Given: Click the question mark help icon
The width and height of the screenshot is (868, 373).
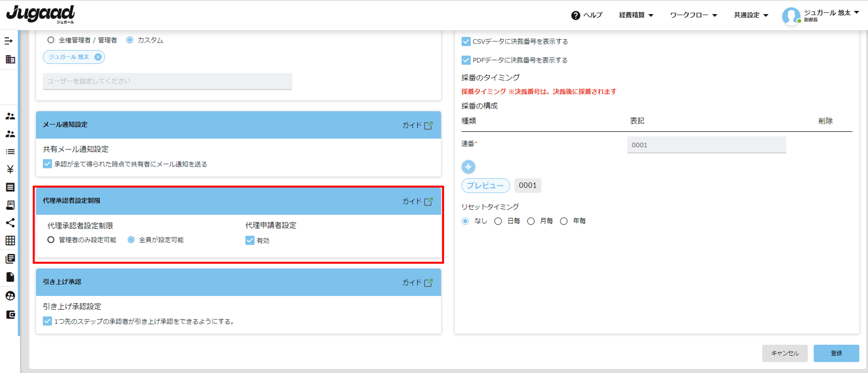Looking at the screenshot, I should click(x=575, y=16).
